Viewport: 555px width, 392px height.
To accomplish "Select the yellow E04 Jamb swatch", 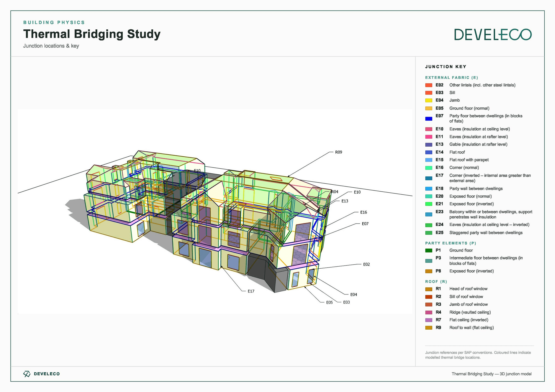I will tap(429, 100).
